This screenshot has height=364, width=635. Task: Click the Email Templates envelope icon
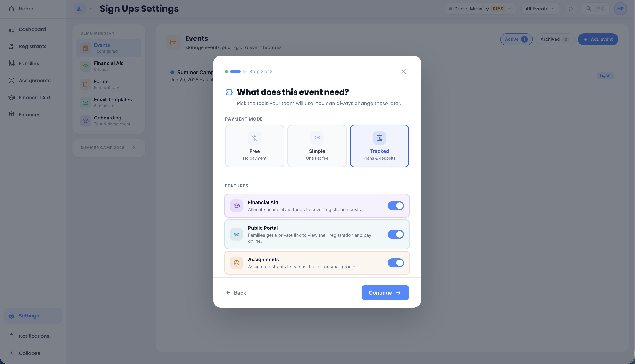(x=85, y=102)
